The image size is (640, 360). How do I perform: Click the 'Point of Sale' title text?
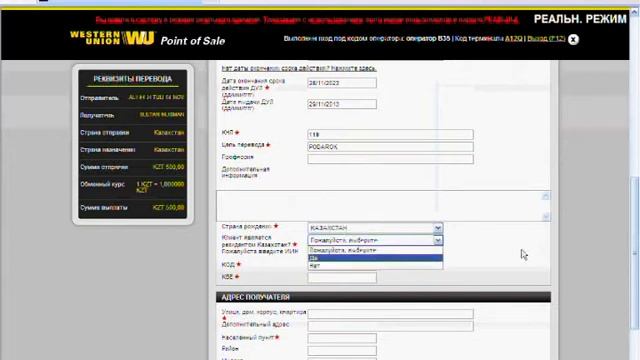(x=193, y=41)
